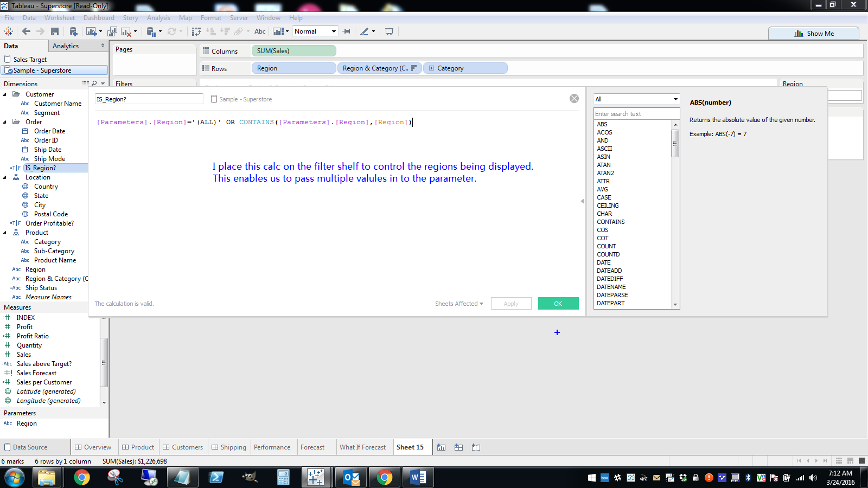Click the Undo arrow on the toolbar
This screenshot has width=868, height=488.
pyautogui.click(x=26, y=31)
